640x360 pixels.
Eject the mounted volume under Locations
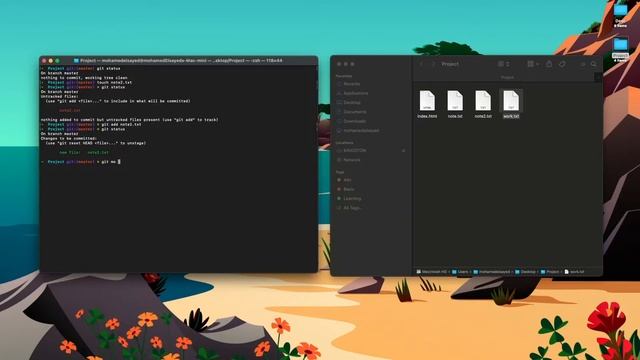(x=403, y=151)
